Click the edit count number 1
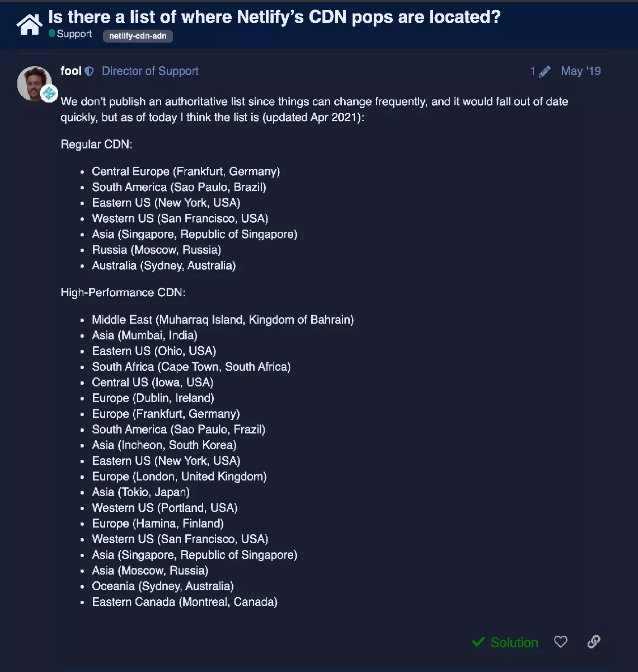638x672 pixels. [x=533, y=72]
